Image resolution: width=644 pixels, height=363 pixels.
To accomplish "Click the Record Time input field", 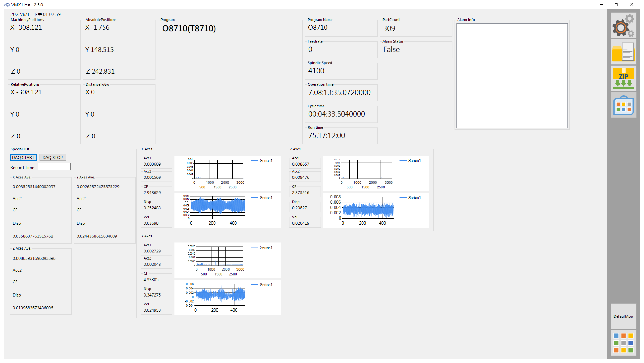I will pyautogui.click(x=54, y=167).
